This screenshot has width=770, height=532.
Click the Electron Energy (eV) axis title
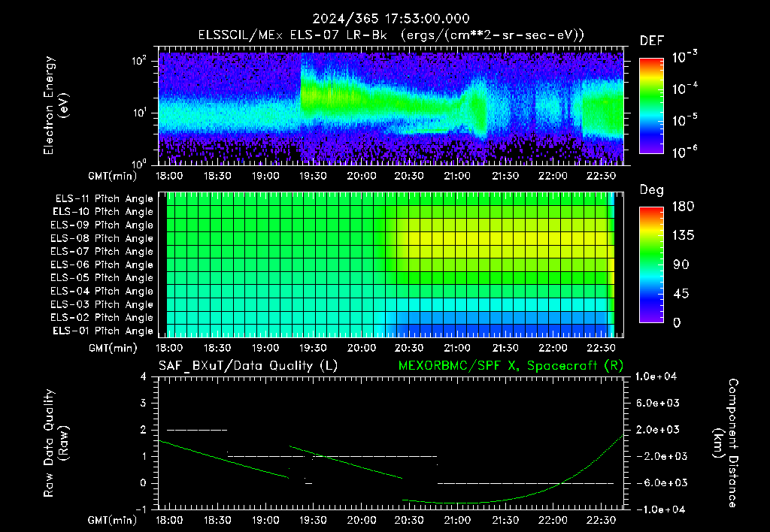[56, 105]
